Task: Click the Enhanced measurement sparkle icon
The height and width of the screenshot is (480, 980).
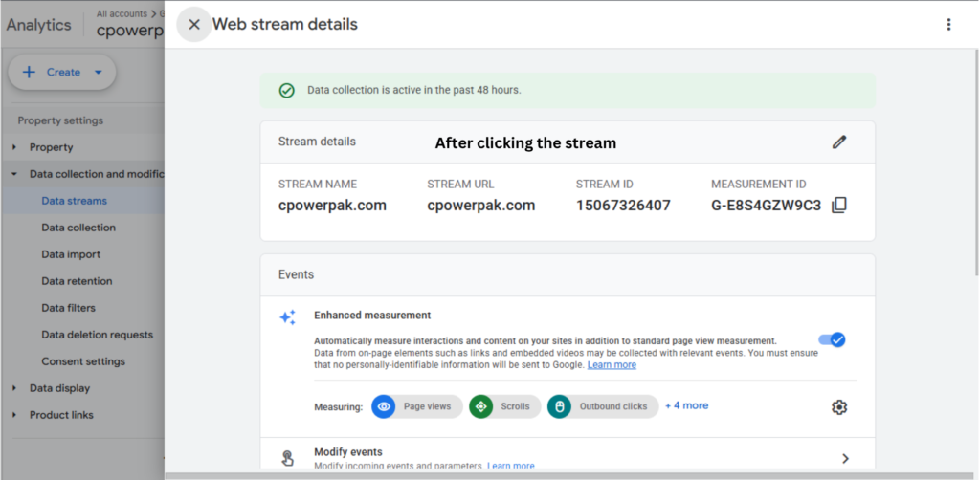Action: (287, 317)
